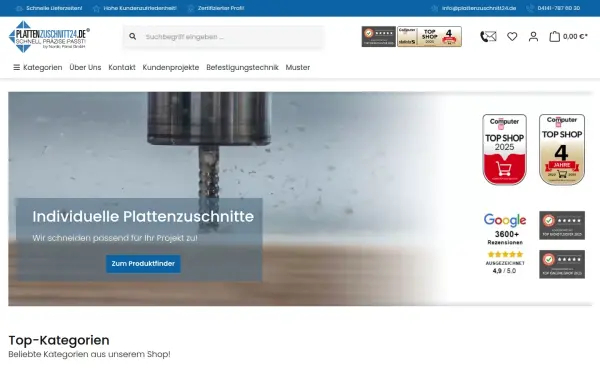The height and width of the screenshot is (375, 600).
Task: Focus the Suchbegriff eingeben search field
Action: pos(223,37)
